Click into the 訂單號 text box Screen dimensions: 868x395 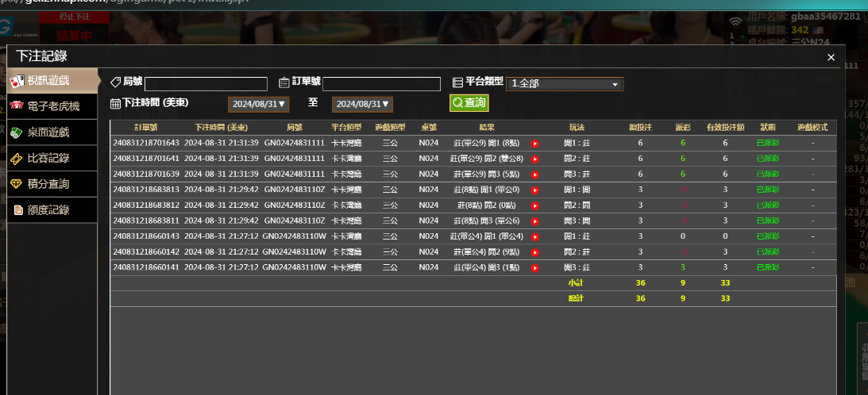click(x=381, y=84)
